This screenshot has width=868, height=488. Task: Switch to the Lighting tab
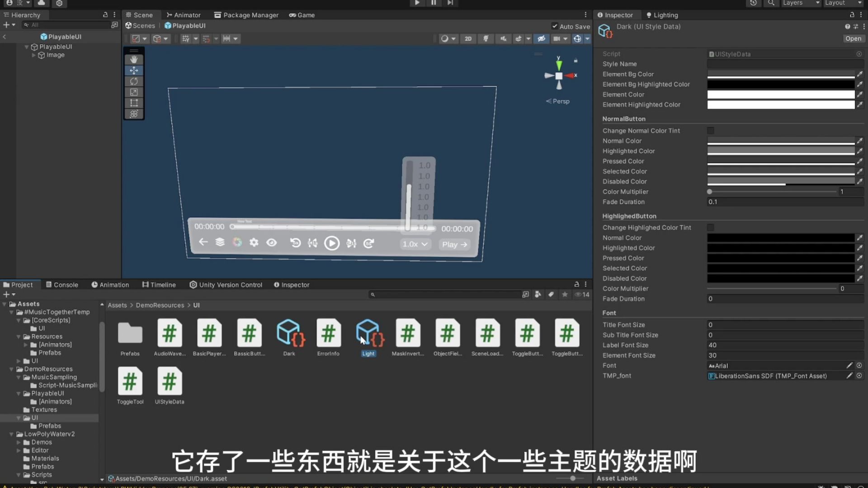point(662,15)
